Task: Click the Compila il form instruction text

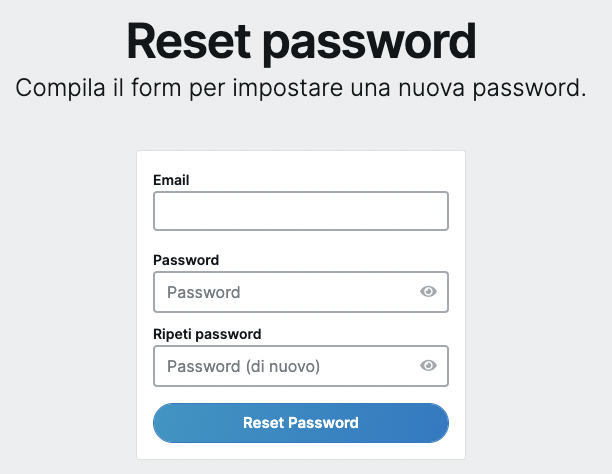Action: click(x=301, y=88)
